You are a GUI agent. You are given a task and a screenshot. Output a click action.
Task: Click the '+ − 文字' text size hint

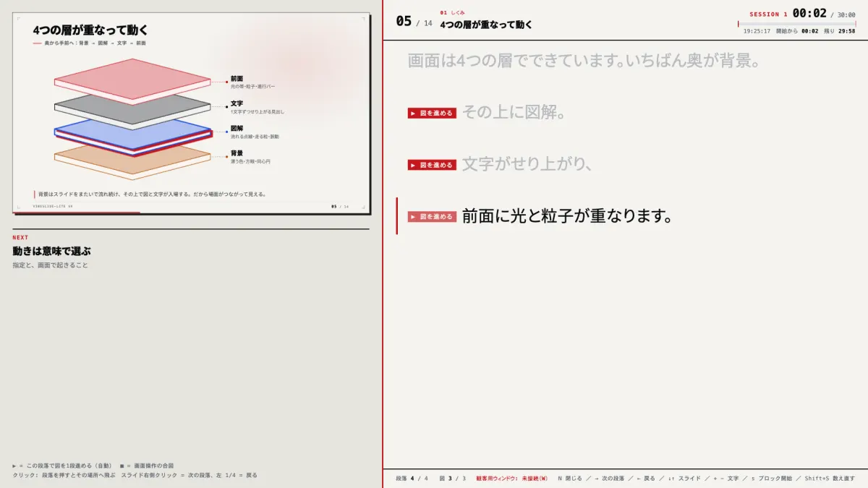point(726,479)
